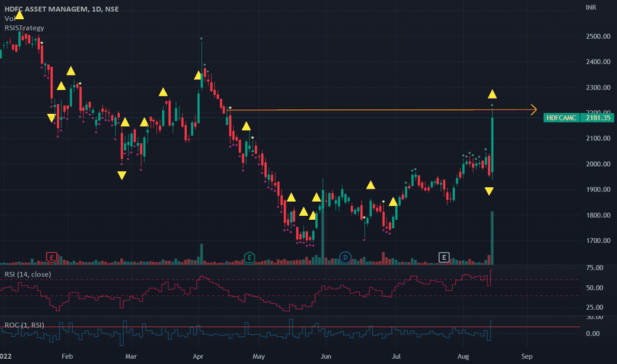This screenshot has width=617, height=364.
Task: Click the Mar label on time axis
Action: pos(130,356)
